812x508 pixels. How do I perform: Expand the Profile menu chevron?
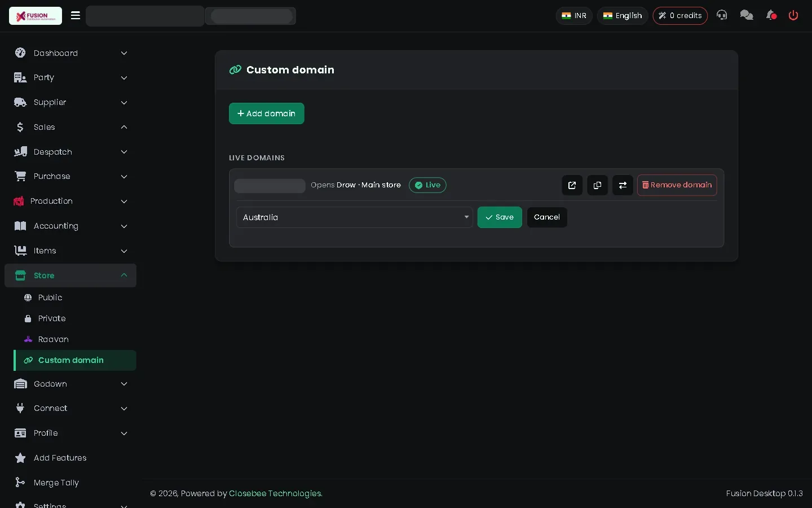pos(124,433)
